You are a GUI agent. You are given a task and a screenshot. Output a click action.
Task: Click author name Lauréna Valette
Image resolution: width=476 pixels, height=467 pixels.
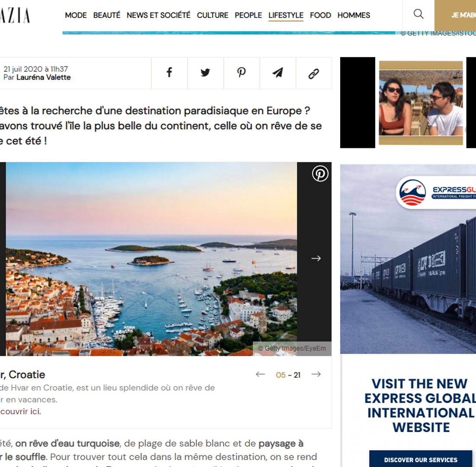(x=43, y=77)
